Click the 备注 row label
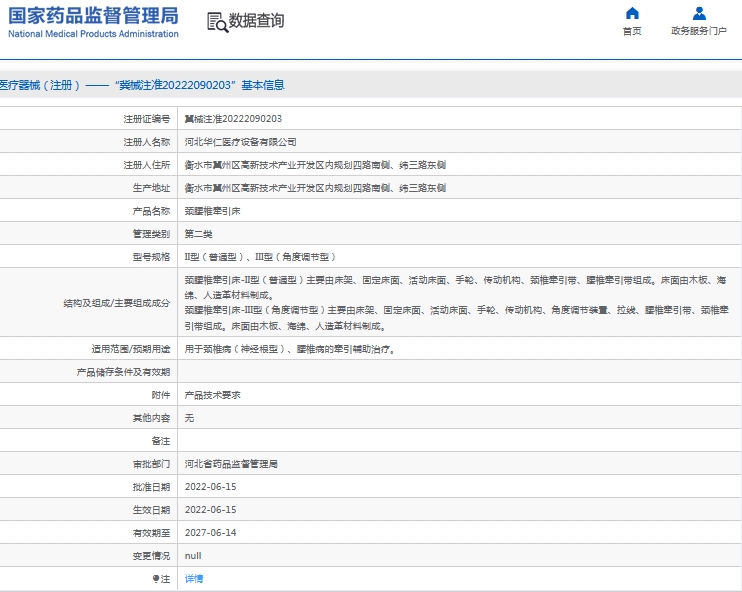This screenshot has width=742, height=592. (161, 441)
